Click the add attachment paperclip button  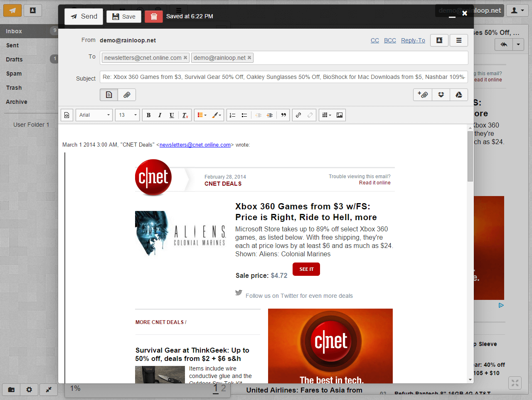(x=423, y=95)
